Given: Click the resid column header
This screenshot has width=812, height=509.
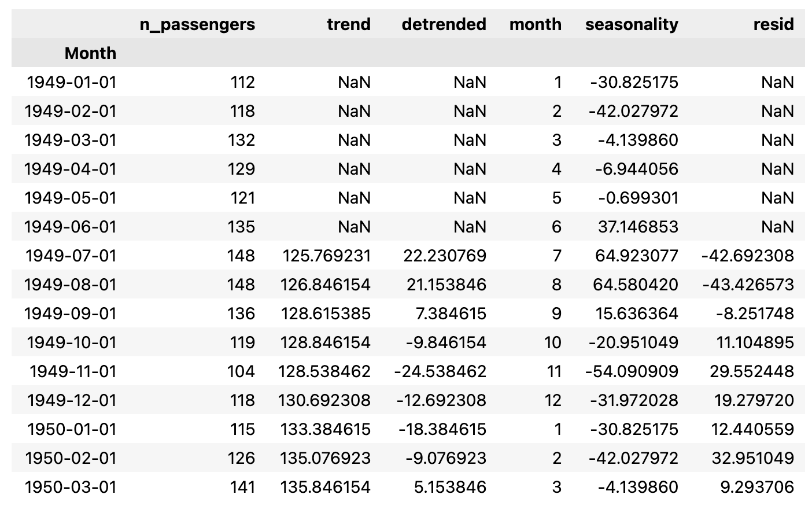Looking at the screenshot, I should coord(773,24).
